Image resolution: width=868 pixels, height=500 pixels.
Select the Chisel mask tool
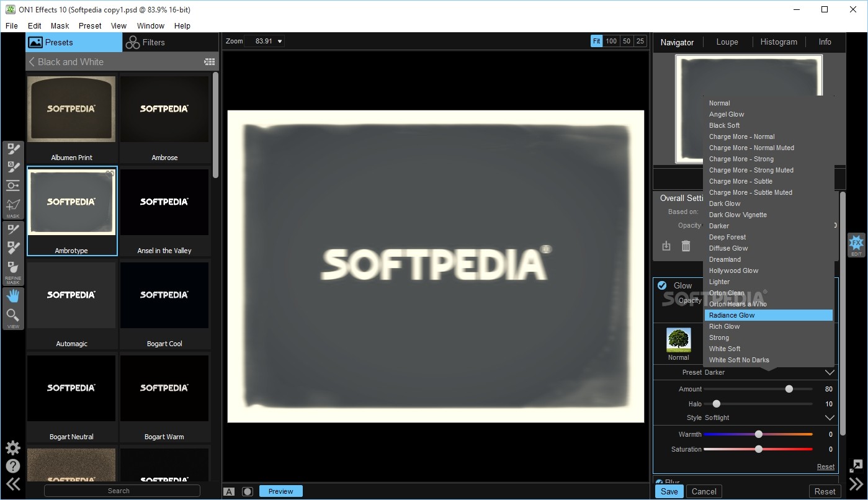point(13,249)
